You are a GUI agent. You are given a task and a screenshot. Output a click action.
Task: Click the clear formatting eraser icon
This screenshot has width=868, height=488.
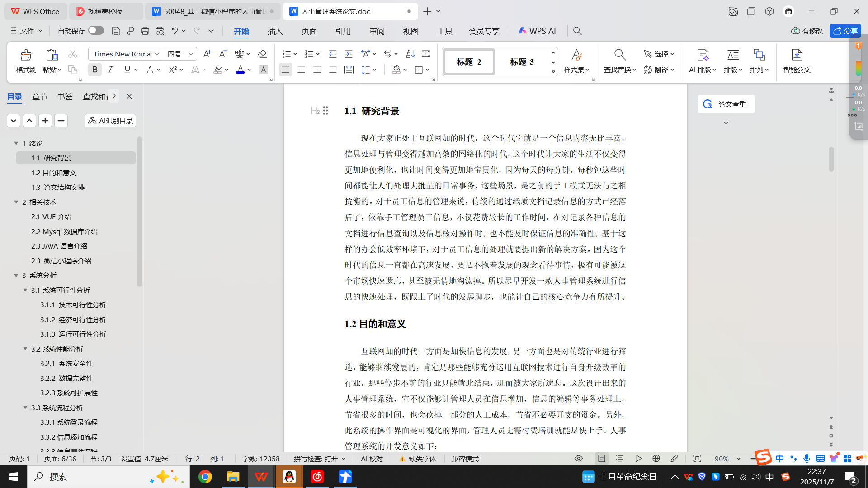pos(262,54)
